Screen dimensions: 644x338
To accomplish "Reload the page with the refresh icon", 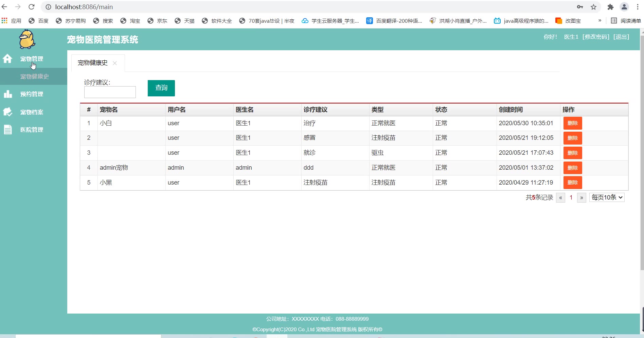I will (32, 7).
